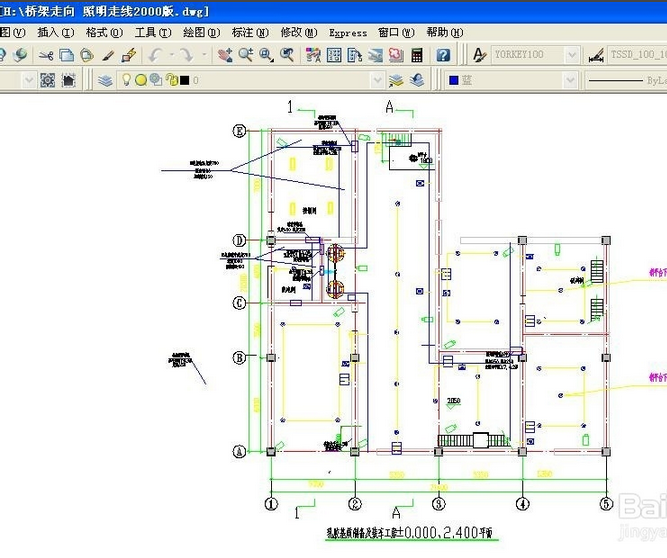Click the globe icon beside the Cut scissors
667x558 pixels.
click(19, 55)
